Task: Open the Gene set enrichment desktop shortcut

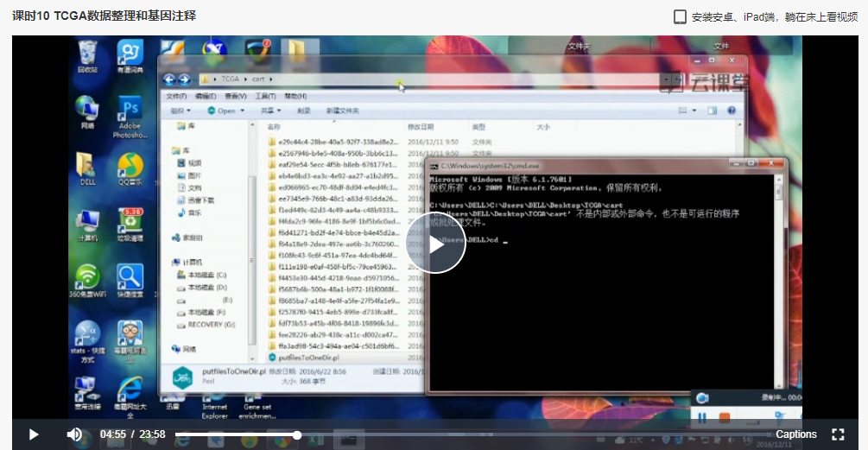Action: point(257,408)
